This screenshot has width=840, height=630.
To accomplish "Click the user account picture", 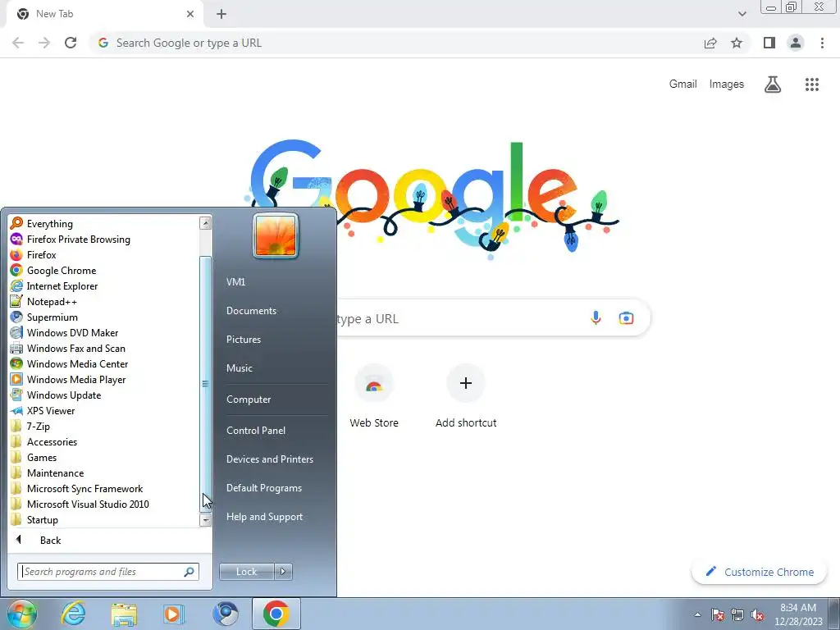I will 276,235.
